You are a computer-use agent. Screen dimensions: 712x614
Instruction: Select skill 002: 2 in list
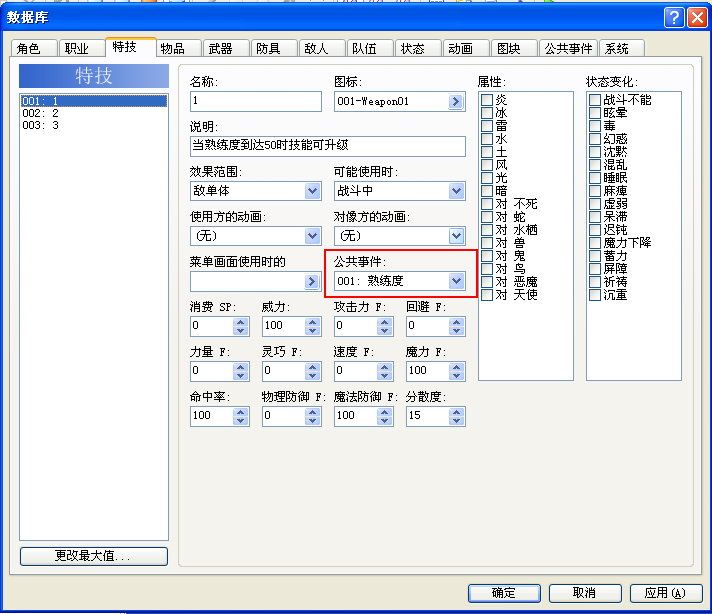[x=94, y=113]
